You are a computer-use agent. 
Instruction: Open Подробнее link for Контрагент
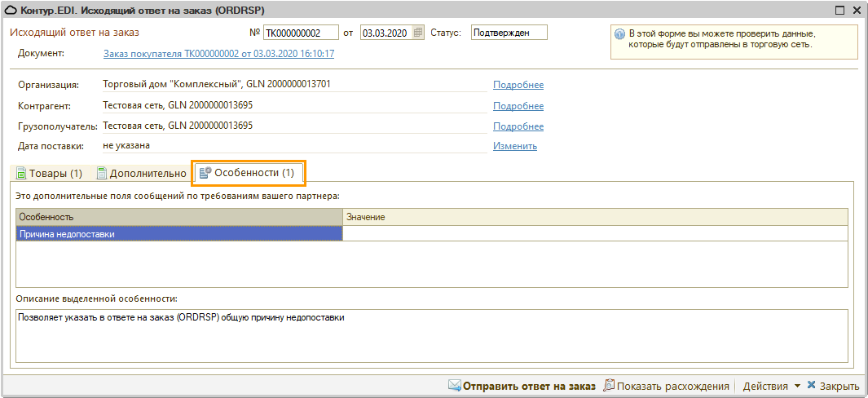tap(518, 106)
